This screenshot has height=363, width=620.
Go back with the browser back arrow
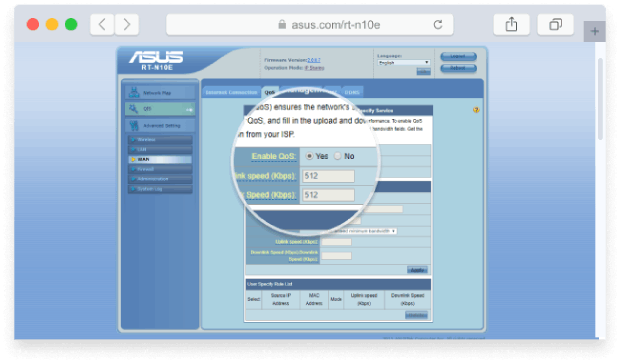(x=102, y=25)
